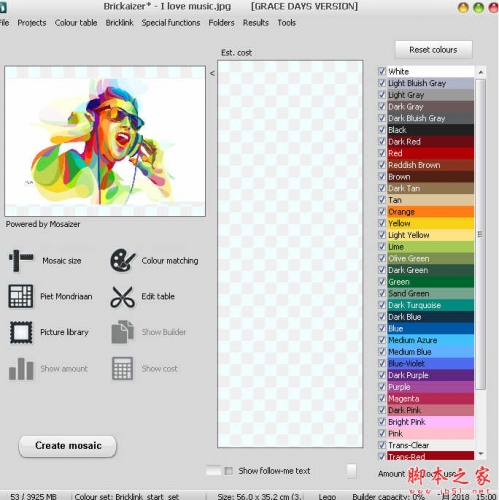The image size is (499, 500).
Task: Select the Magenta colour swatch row
Action: point(431,398)
